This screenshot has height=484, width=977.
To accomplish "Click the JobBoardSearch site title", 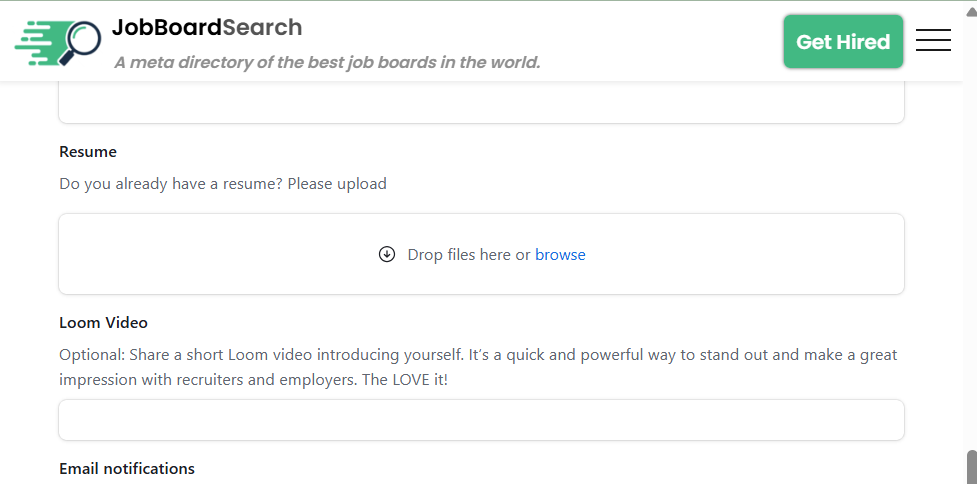I will 207,27.
